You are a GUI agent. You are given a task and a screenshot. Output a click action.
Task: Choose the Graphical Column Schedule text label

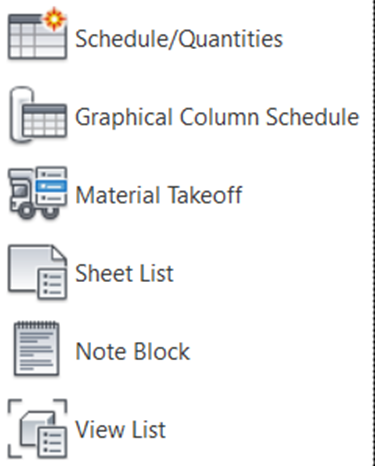pyautogui.click(x=217, y=117)
